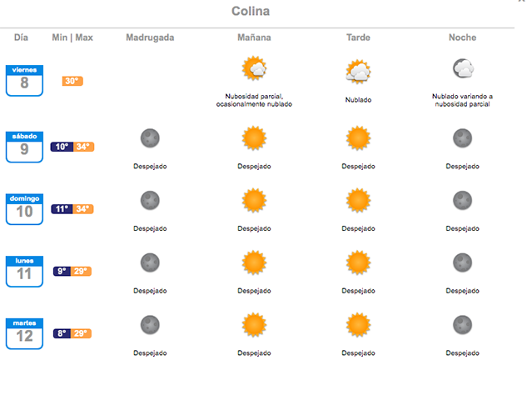The height and width of the screenshot is (400, 532).
Task: Click Saturday early-morning clear moon icon
Action: click(x=150, y=137)
